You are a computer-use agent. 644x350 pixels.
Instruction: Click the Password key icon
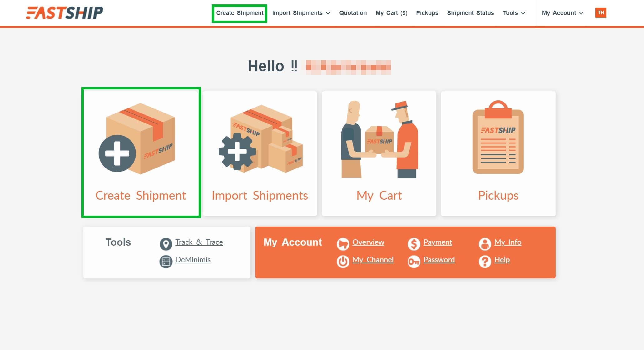click(x=414, y=262)
